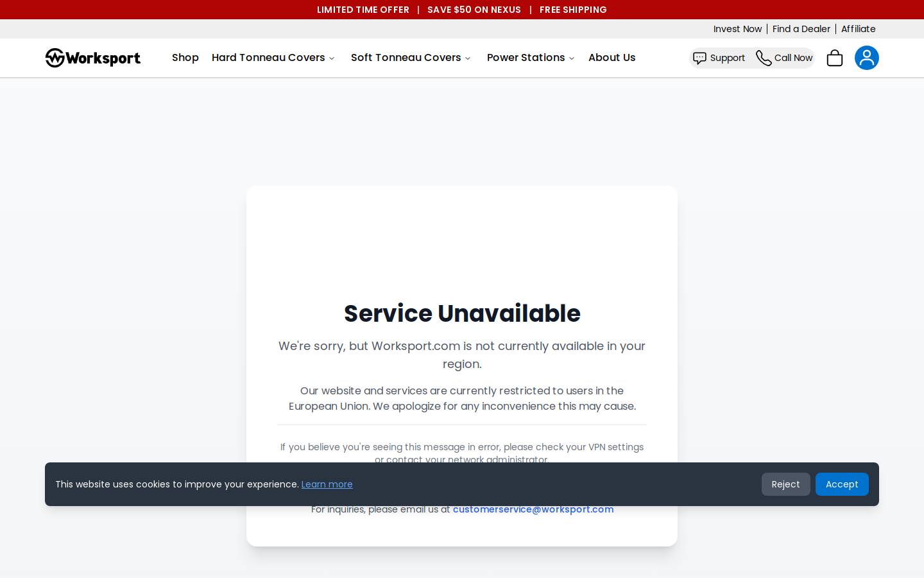Image resolution: width=924 pixels, height=578 pixels.
Task: Click the 'check your VPN settings' message
Action: [x=462, y=453]
